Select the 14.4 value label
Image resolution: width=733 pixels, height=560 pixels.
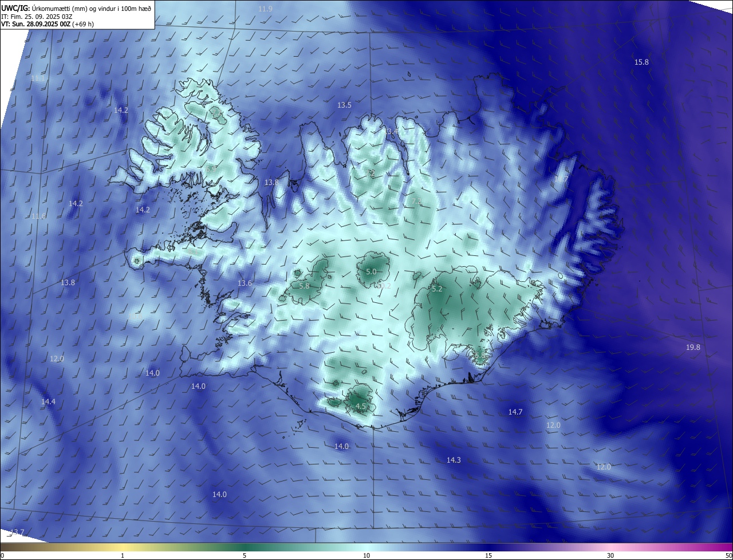(x=48, y=402)
